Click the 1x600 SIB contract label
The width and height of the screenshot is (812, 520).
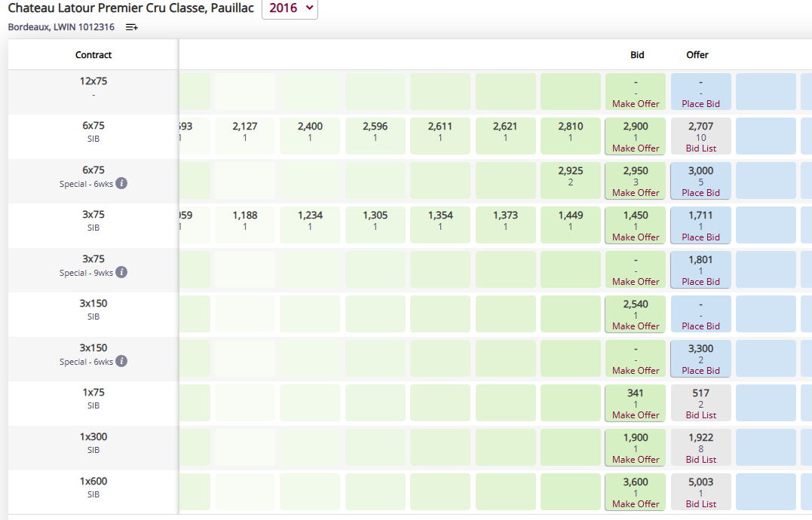(x=93, y=487)
